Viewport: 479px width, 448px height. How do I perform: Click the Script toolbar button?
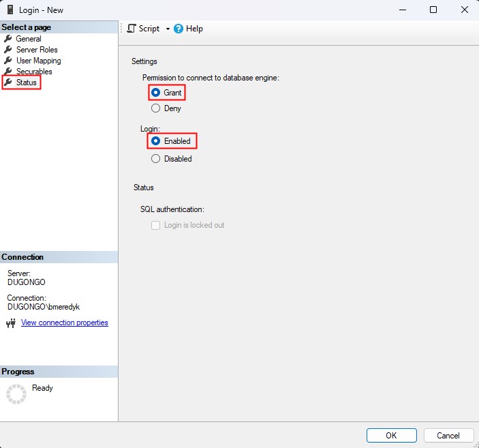click(x=143, y=29)
